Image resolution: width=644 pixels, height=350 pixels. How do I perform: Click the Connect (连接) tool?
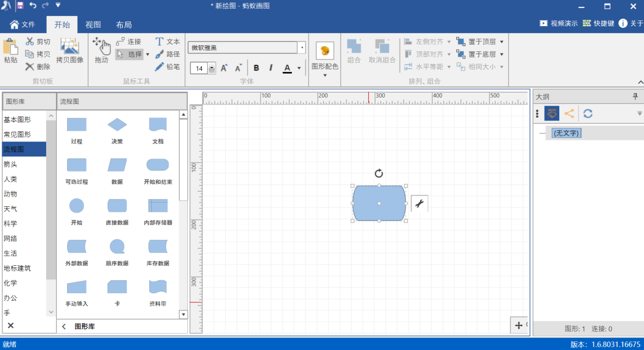[x=128, y=41]
